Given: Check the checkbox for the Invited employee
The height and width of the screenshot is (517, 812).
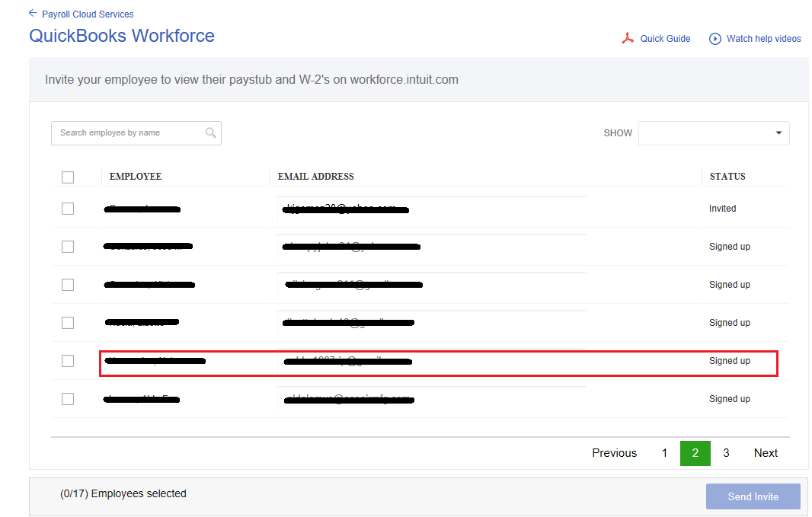Looking at the screenshot, I should pyautogui.click(x=68, y=208).
